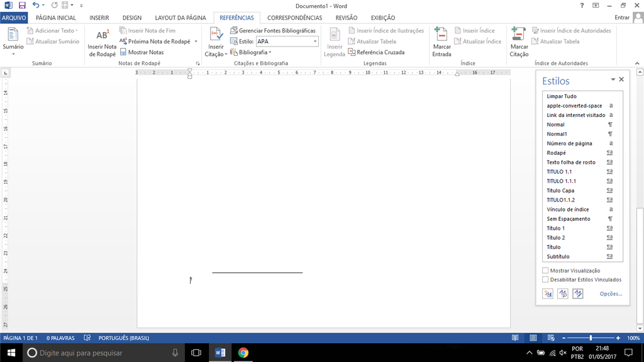Switch to the Layout de Leitura view icon
The width and height of the screenshot is (644, 362).
coord(515,337)
